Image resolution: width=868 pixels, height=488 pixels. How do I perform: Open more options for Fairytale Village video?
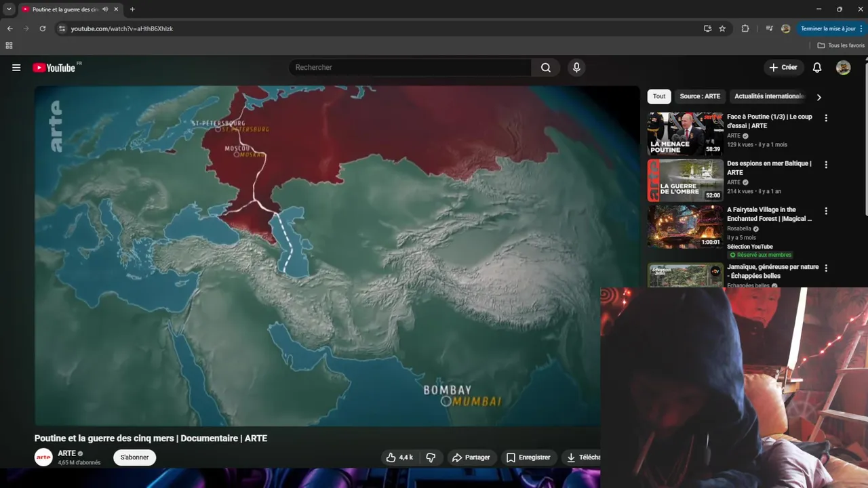pyautogui.click(x=826, y=211)
